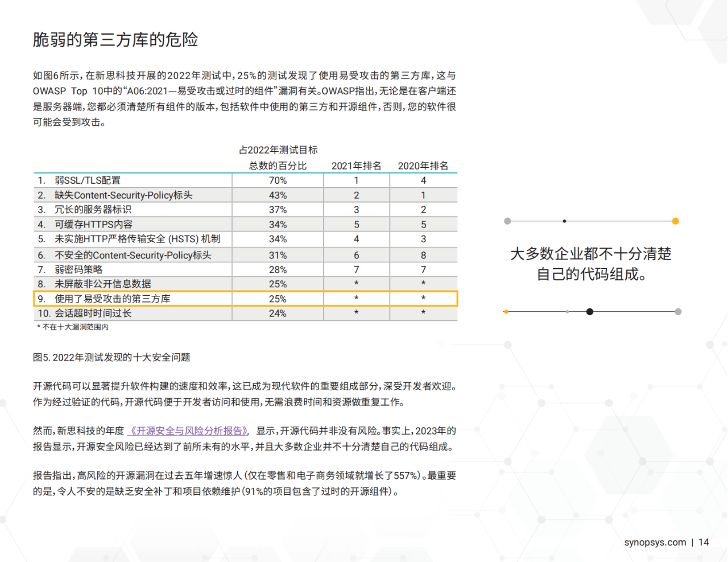Click the 70% percentage cell
The image size is (728, 562).
point(278,180)
